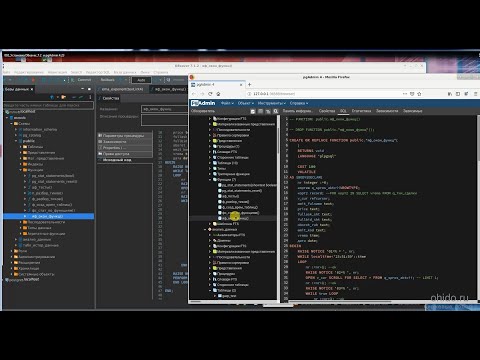Open the Справка menu in pgAdmin
The width and height of the screenshot is (480, 360).
coord(299,103)
